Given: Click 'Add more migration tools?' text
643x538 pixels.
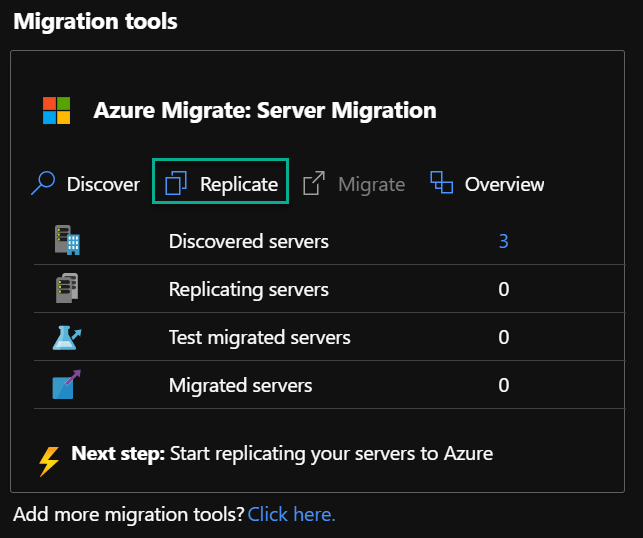Looking at the screenshot, I should [129, 514].
